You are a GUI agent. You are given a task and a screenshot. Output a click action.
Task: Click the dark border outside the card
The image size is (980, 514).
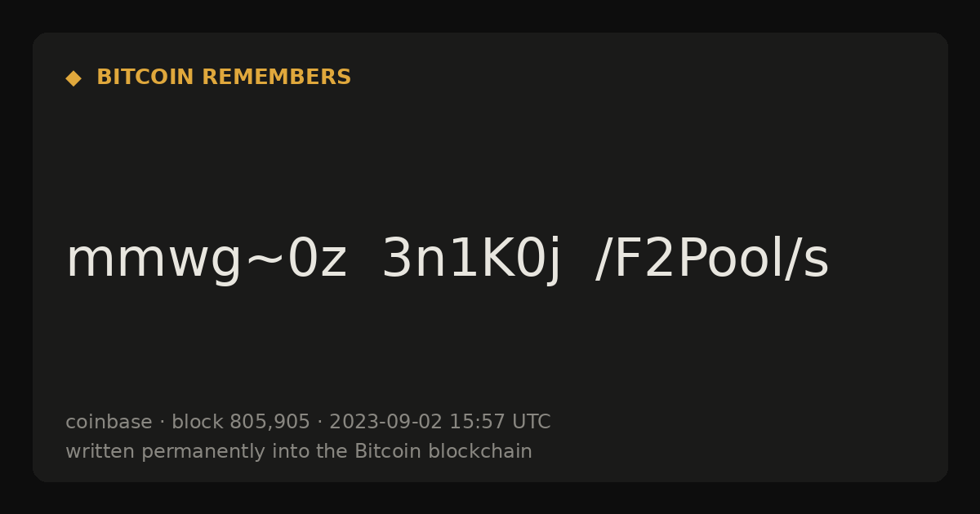click(x=490, y=15)
